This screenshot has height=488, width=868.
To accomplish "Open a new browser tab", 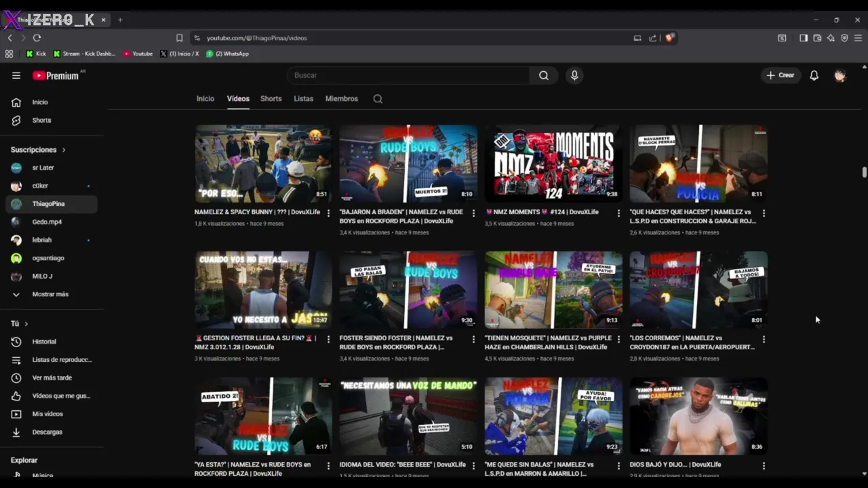I will (120, 20).
